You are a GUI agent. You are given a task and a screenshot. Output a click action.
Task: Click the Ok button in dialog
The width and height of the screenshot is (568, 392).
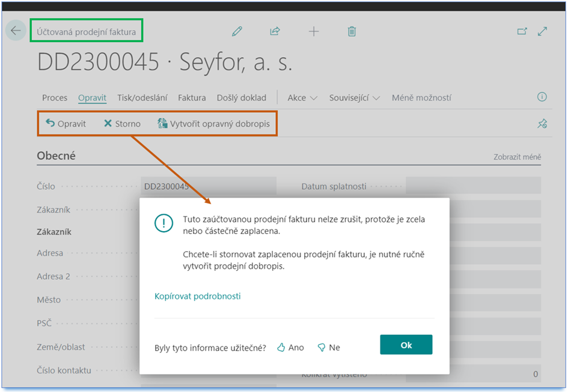pyautogui.click(x=406, y=345)
